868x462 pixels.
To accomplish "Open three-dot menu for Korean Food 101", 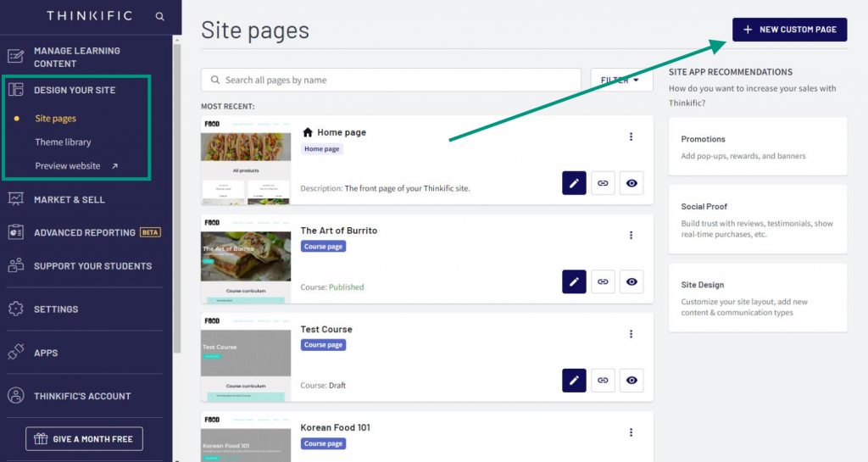I will [631, 432].
